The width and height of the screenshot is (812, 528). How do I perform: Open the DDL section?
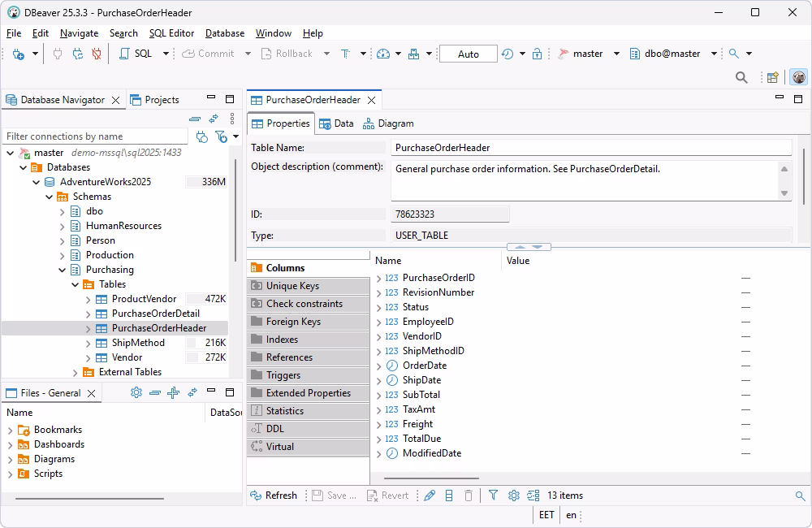pyautogui.click(x=308, y=429)
